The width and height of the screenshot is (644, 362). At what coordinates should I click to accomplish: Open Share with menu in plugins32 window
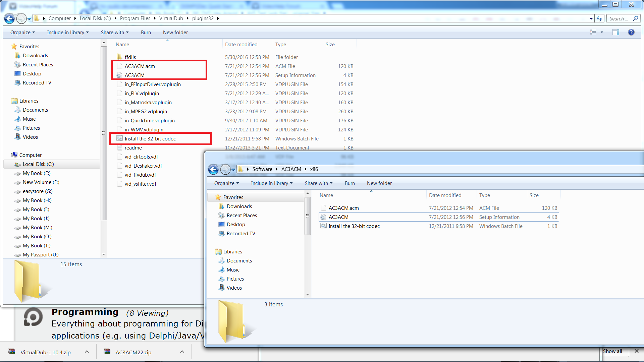(115, 33)
